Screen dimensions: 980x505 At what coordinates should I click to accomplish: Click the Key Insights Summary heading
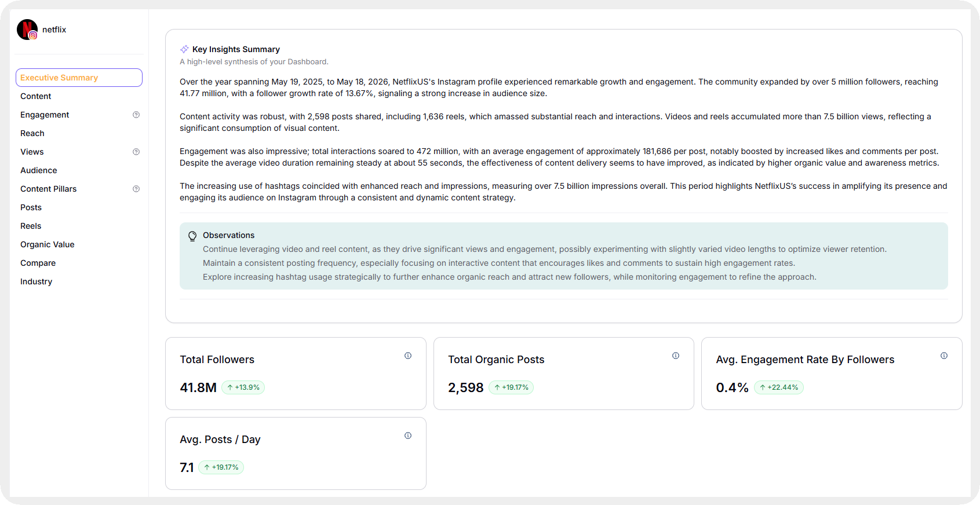236,49
